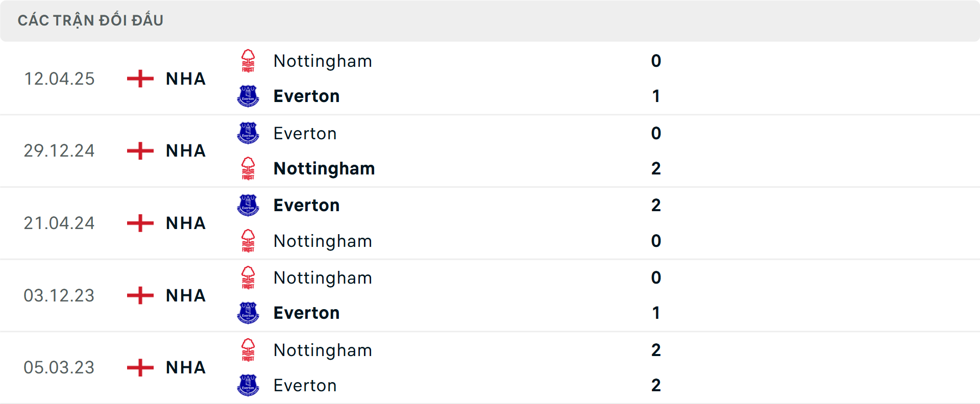Screen dimensions: 980x404
Task: Open the Nottingham team name from the top match
Action: click(x=323, y=61)
